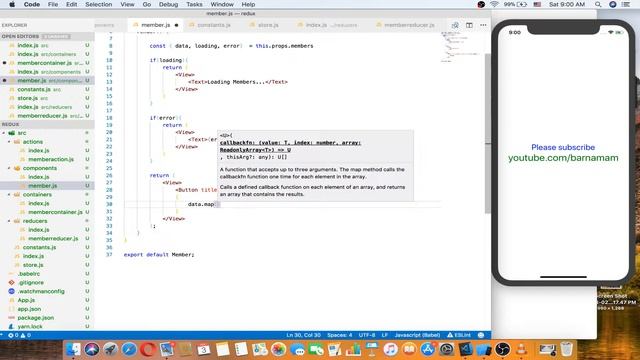Open OBS Studio from the dock
This screenshot has height=360, width=640.
503,349
